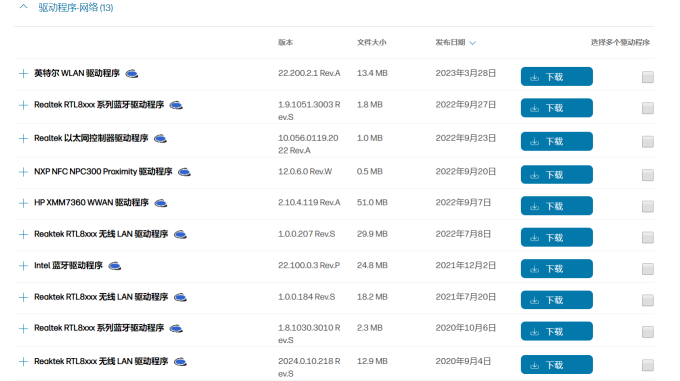Click the 版本 column header
The height and width of the screenshot is (381, 680).
point(285,42)
